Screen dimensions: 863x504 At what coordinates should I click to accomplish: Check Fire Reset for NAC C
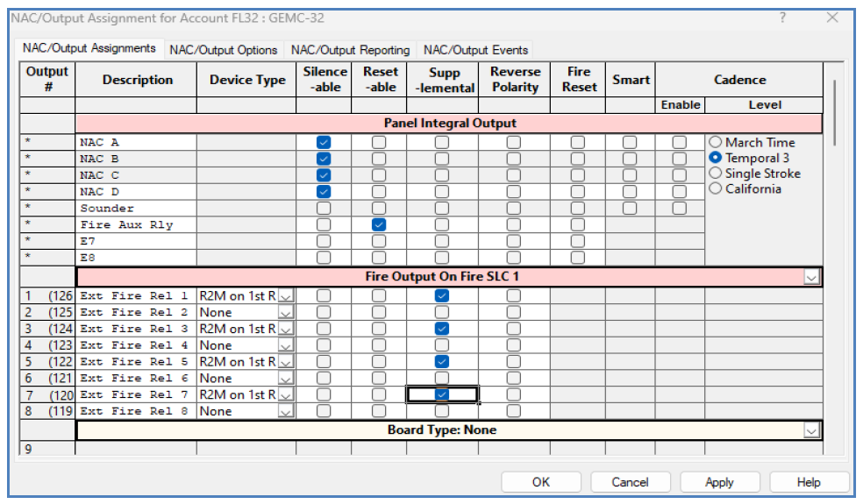[x=577, y=175]
